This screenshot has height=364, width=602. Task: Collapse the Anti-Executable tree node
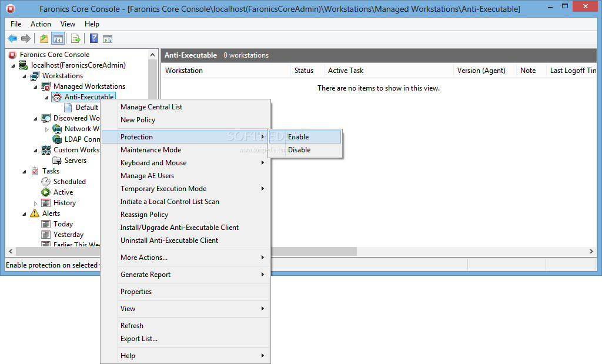[x=47, y=98]
